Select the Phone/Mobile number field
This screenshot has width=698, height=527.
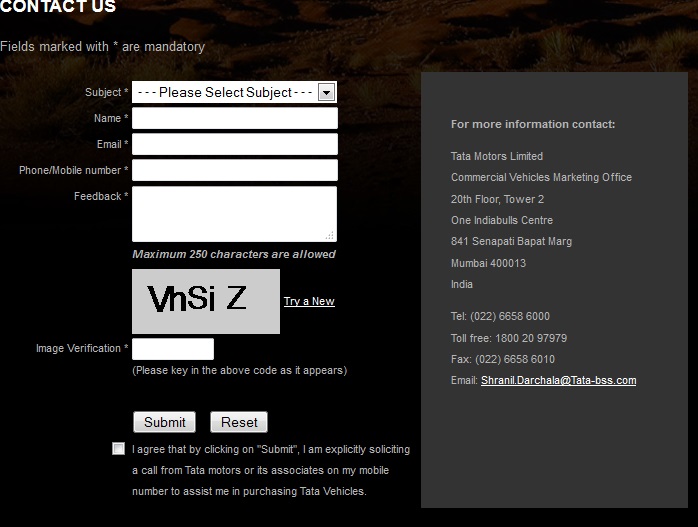[x=234, y=170]
